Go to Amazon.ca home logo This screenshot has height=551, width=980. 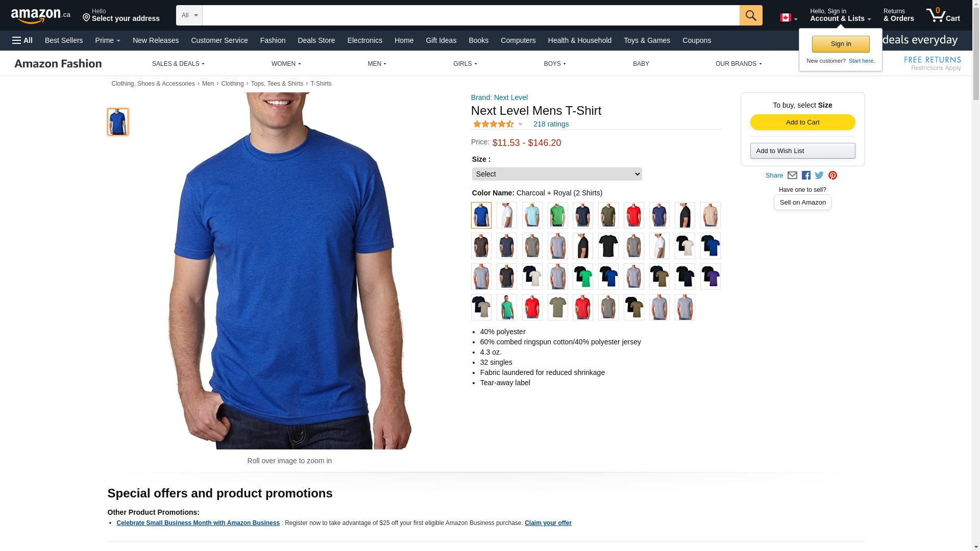[41, 16]
